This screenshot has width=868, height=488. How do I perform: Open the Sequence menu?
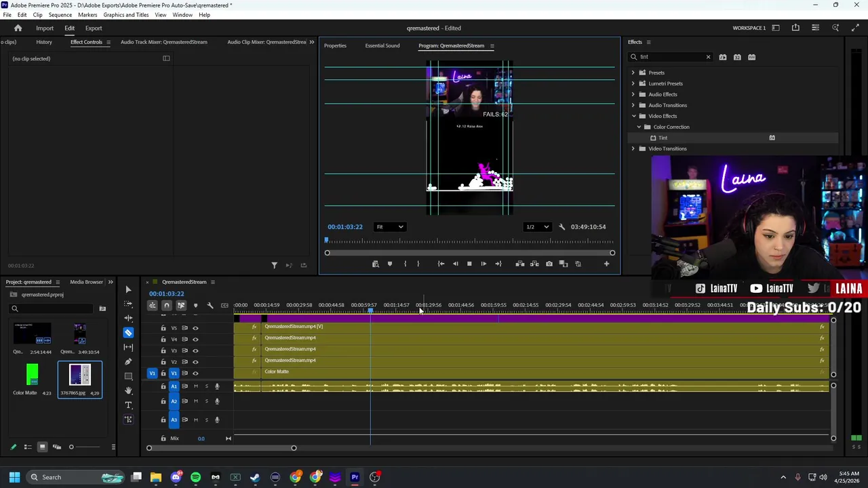tap(60, 15)
